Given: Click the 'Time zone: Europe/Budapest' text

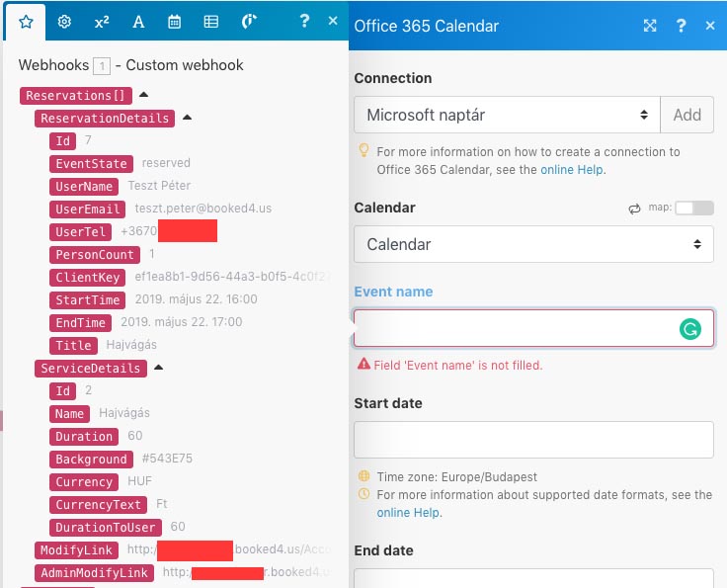Looking at the screenshot, I should [456, 476].
